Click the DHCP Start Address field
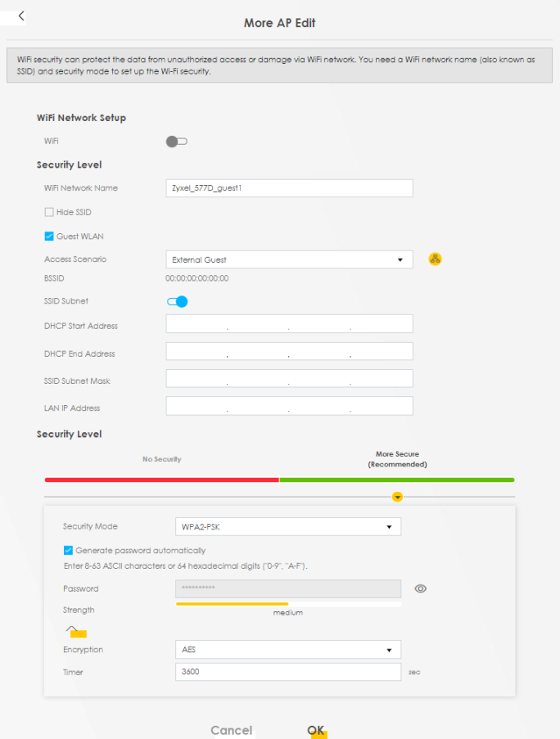 pyautogui.click(x=288, y=324)
